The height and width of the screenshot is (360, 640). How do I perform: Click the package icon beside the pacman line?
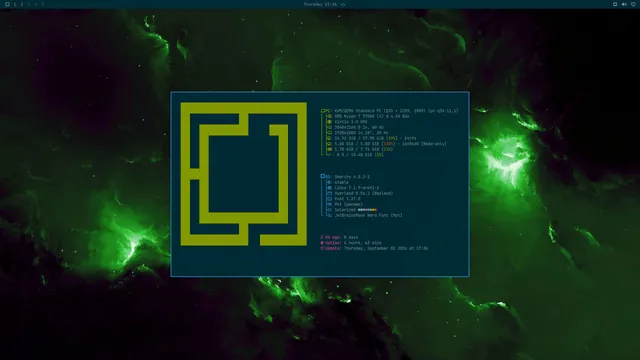pyautogui.click(x=329, y=204)
